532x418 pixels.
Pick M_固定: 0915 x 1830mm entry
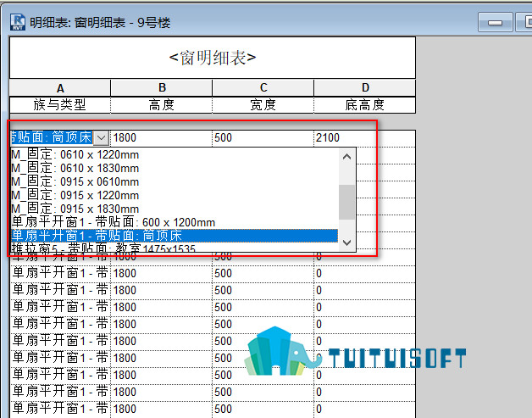click(x=175, y=209)
